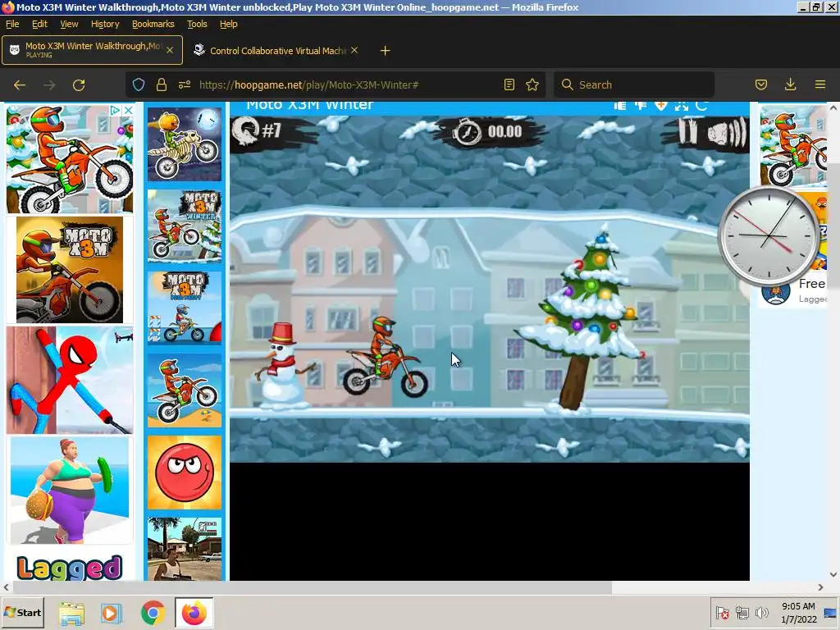Click the analog clock desktop gadget

[x=769, y=235]
